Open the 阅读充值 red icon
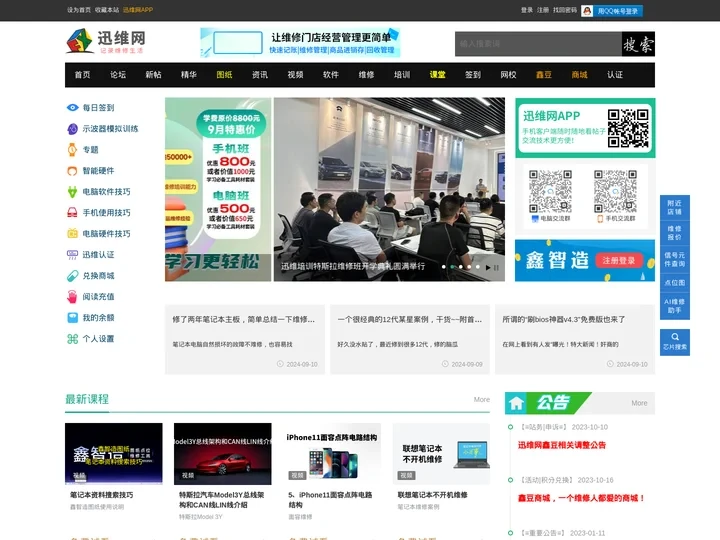The width and height of the screenshot is (720, 540). click(72, 297)
